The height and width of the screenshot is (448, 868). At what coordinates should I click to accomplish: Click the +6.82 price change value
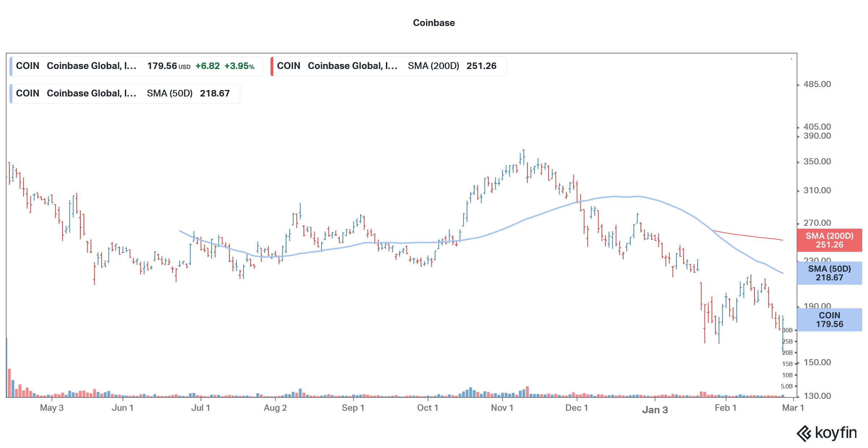208,66
